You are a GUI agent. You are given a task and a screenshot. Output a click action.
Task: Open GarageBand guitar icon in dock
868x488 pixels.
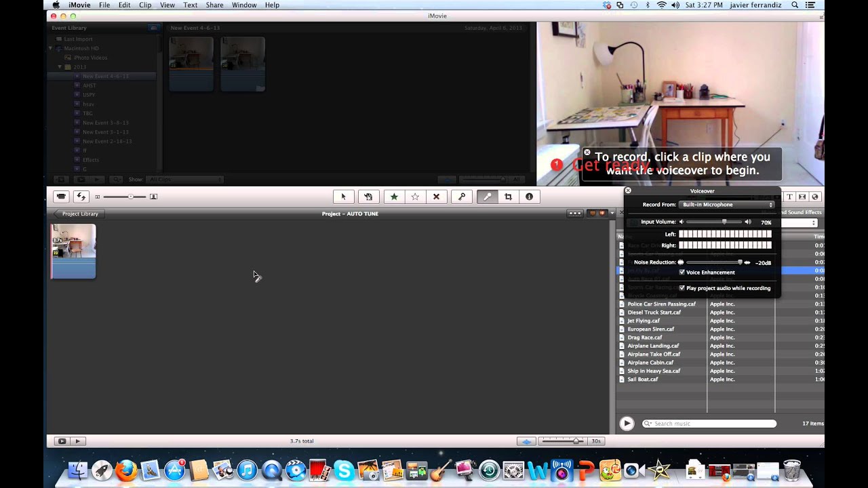click(x=441, y=470)
